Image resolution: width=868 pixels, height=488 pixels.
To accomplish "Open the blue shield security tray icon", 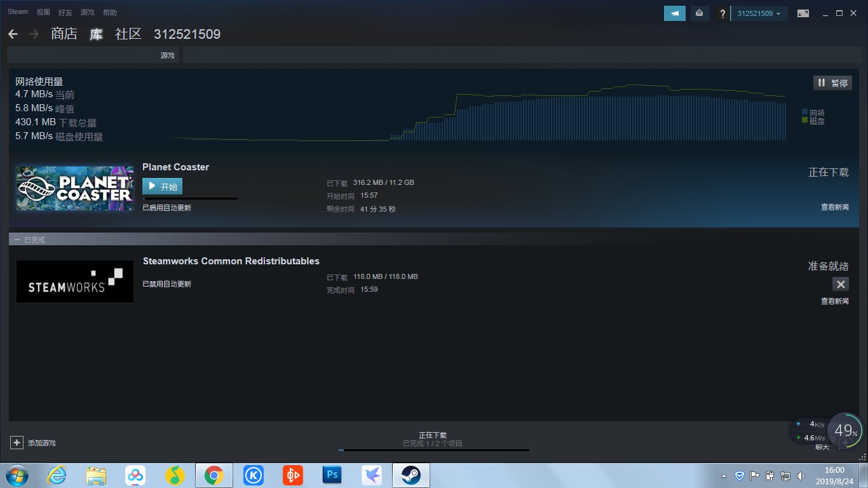I will (x=740, y=475).
